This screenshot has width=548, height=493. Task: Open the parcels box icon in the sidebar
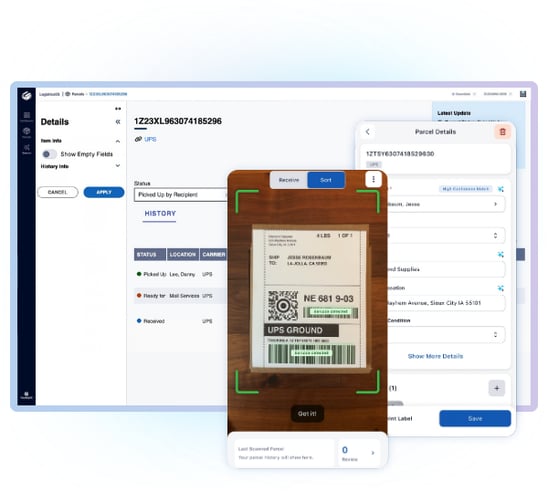point(27,131)
